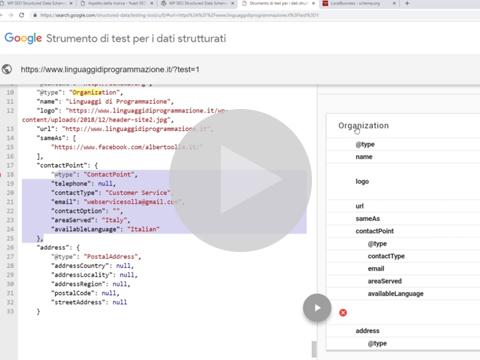Click the "contactType": "Customer Service" line
Viewport: 480px width, 360px height.
coord(112,193)
